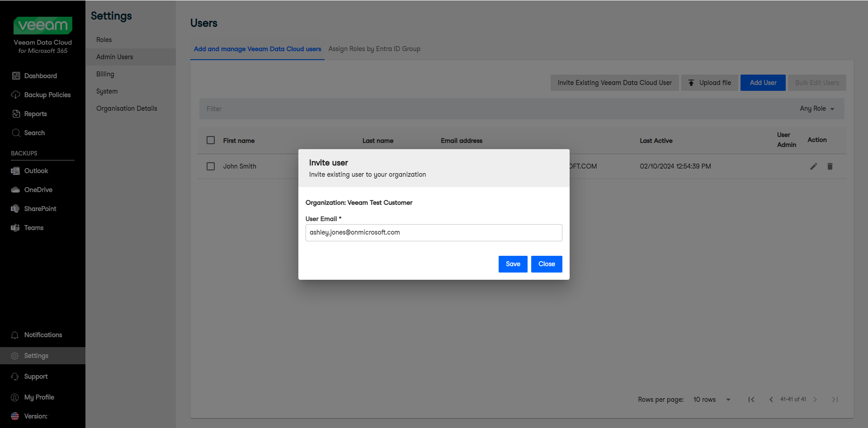Open SharePoint backups icon
The width and height of the screenshot is (868, 428).
point(15,209)
